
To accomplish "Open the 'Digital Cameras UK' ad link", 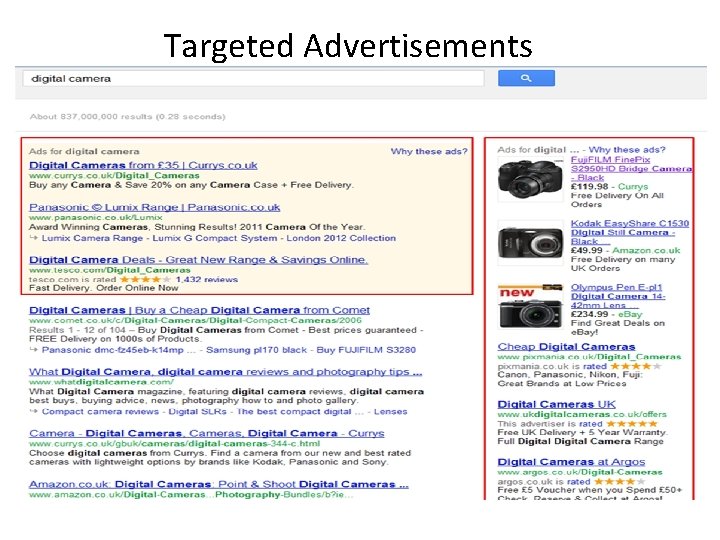I will point(557,405).
